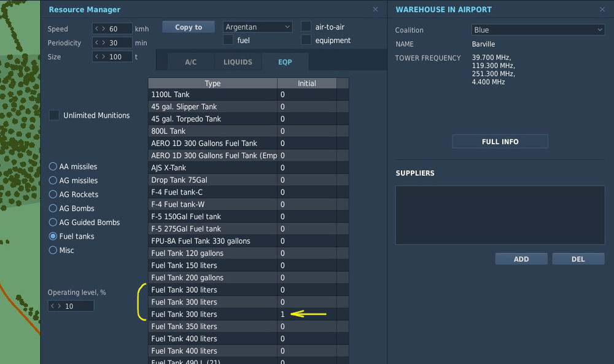Close the Warehouse in Airport panel
Viewport: 614px width, 364px height.
[x=602, y=9]
